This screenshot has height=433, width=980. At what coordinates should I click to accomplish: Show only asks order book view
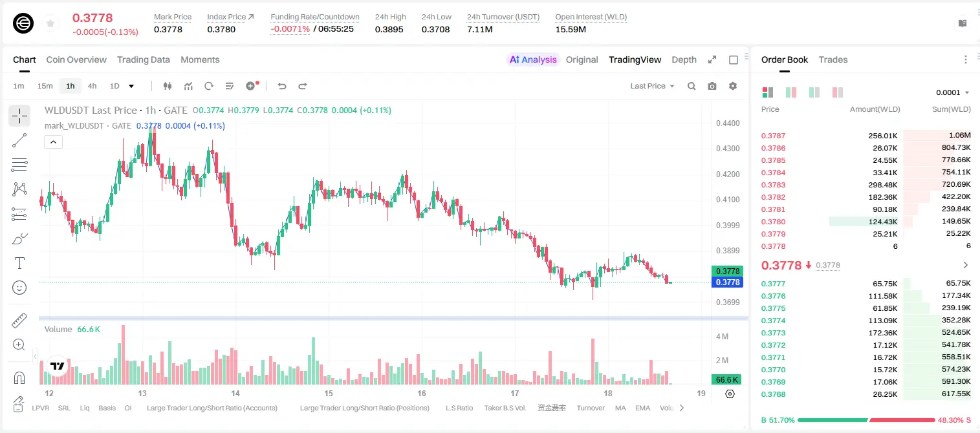(x=838, y=92)
